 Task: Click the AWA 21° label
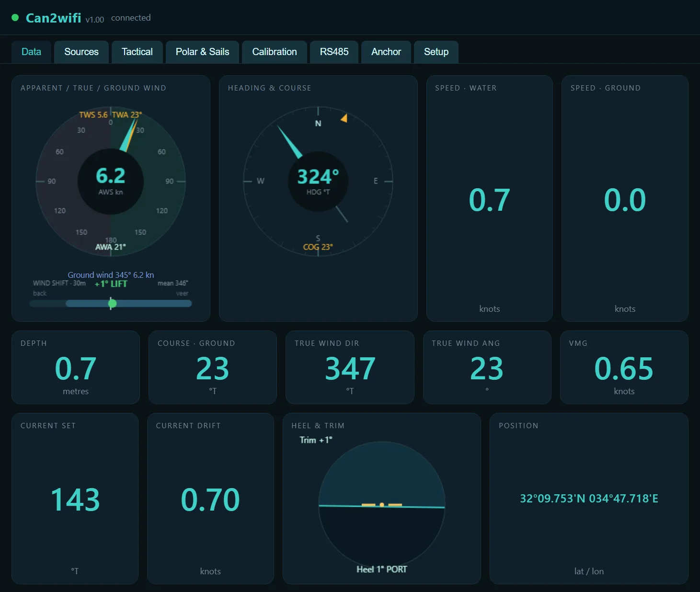[111, 247]
